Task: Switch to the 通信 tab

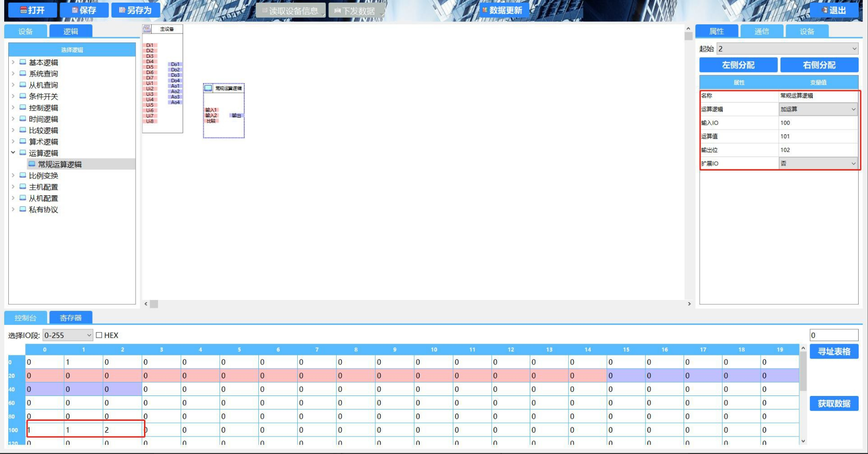Action: [x=761, y=32]
